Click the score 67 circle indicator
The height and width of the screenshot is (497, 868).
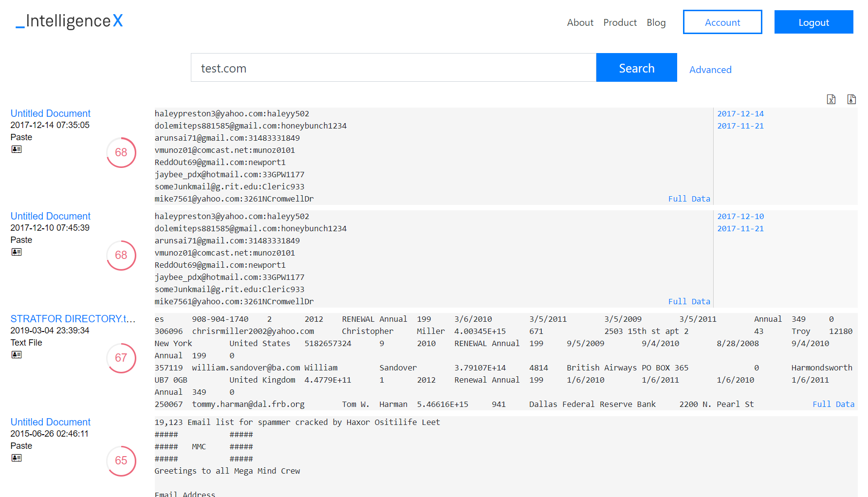click(121, 358)
